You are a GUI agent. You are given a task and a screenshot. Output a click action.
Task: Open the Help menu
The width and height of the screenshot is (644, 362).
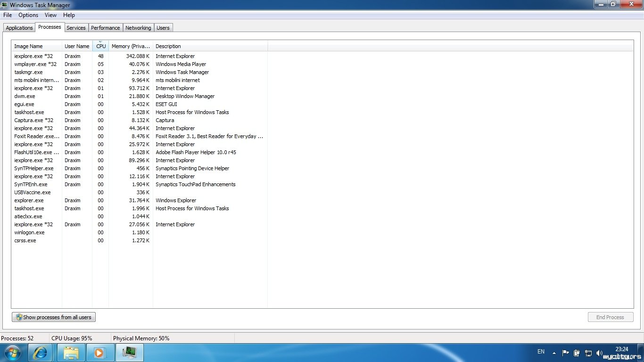[69, 15]
